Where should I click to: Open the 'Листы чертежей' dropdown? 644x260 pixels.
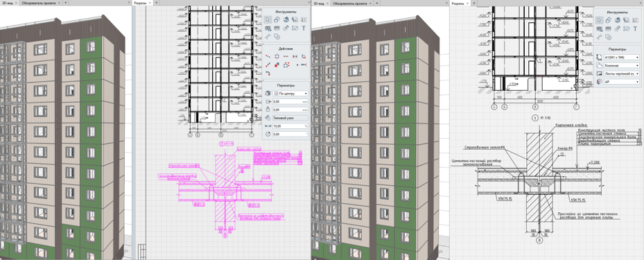(x=622, y=73)
